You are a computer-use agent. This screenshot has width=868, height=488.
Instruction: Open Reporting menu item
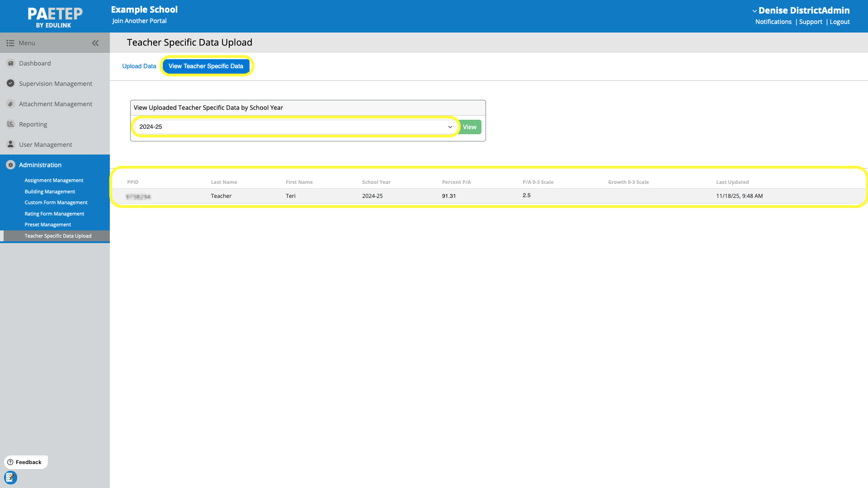coord(33,124)
